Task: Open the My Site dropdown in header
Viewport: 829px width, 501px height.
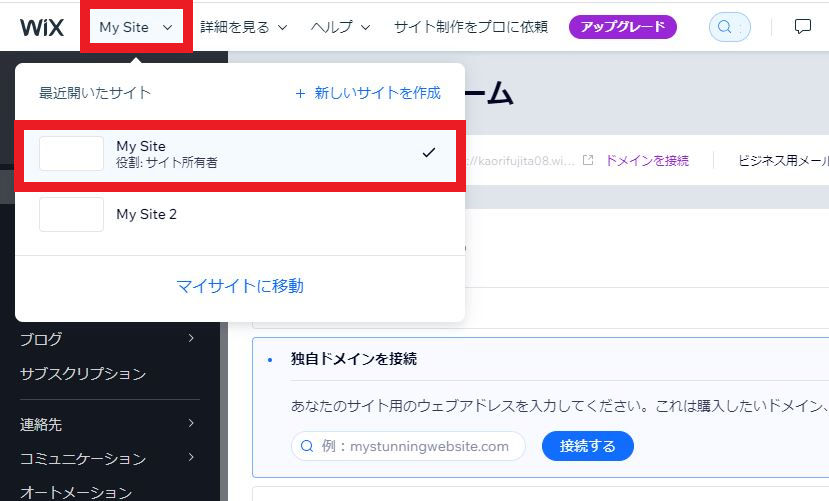Action: (136, 27)
